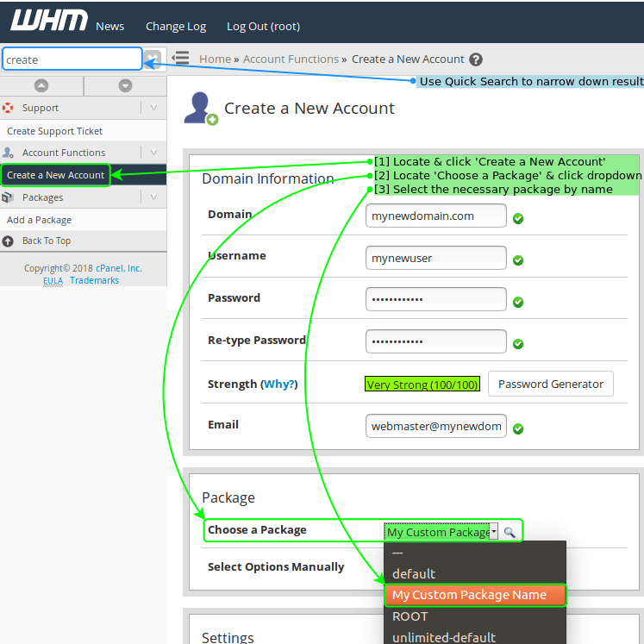Click the Domain text field
This screenshot has width=644, height=644.
pos(435,216)
